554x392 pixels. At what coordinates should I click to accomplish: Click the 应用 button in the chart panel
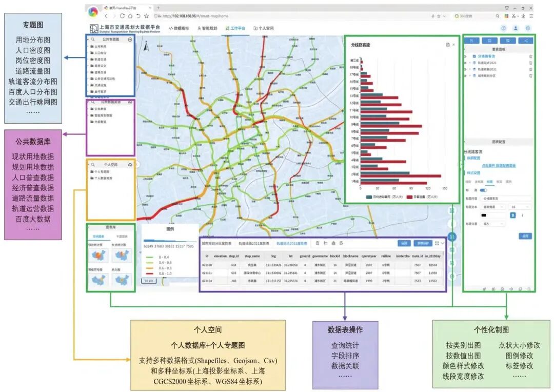pos(526,236)
